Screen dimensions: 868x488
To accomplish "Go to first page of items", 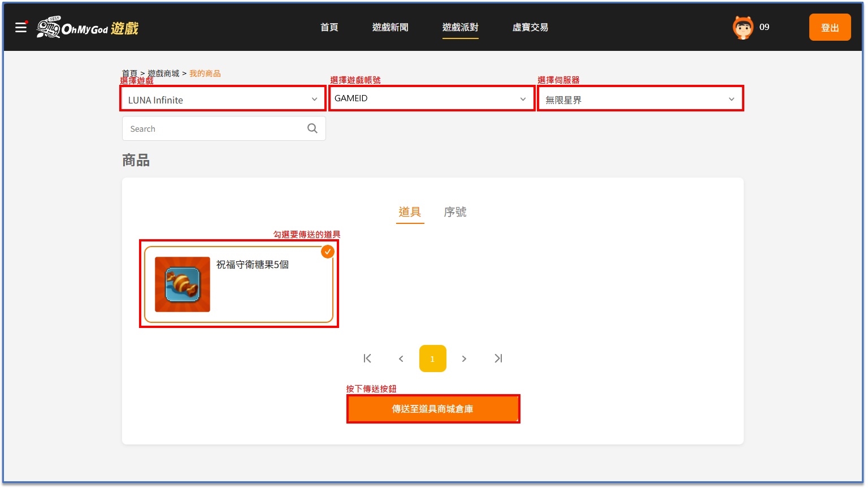I will click(x=367, y=359).
